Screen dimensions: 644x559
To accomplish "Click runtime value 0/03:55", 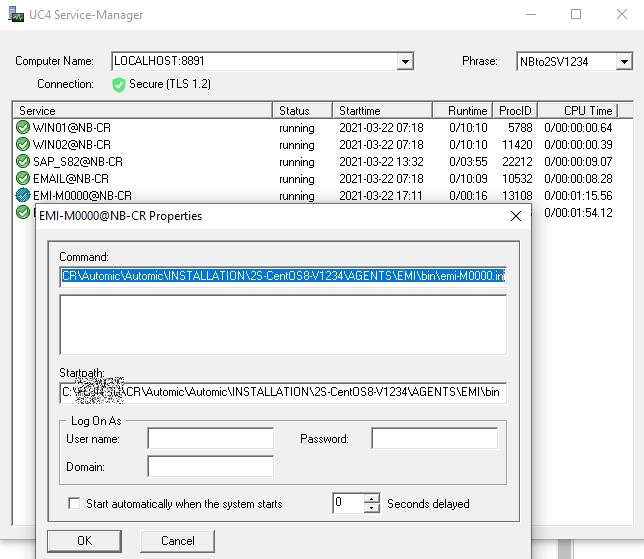I will coord(468,161).
